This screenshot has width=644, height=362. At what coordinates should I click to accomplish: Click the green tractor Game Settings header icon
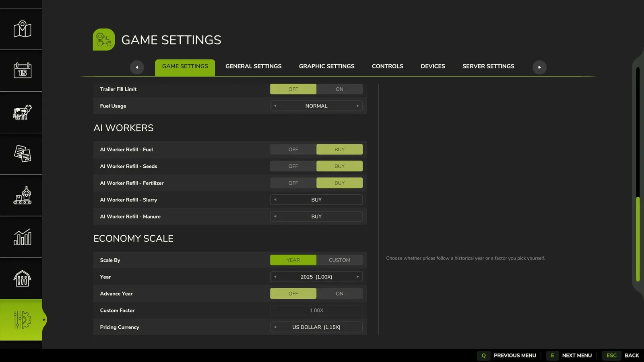point(104,39)
